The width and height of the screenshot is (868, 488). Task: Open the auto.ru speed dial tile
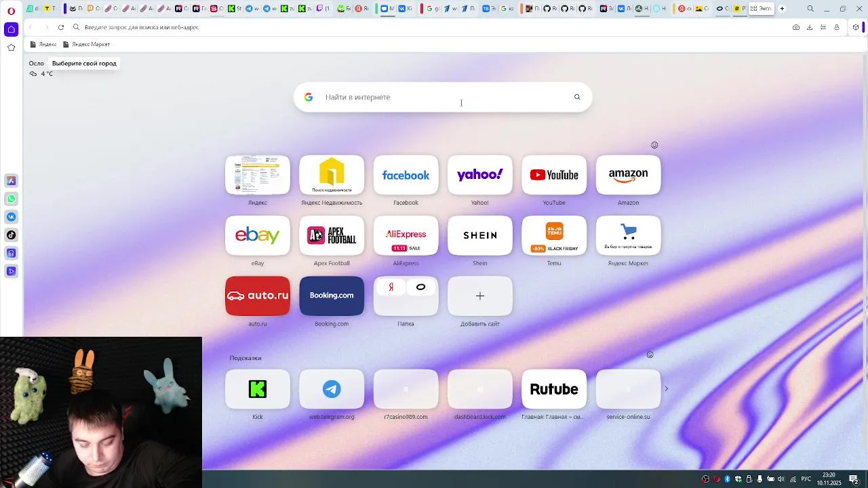coord(258,296)
